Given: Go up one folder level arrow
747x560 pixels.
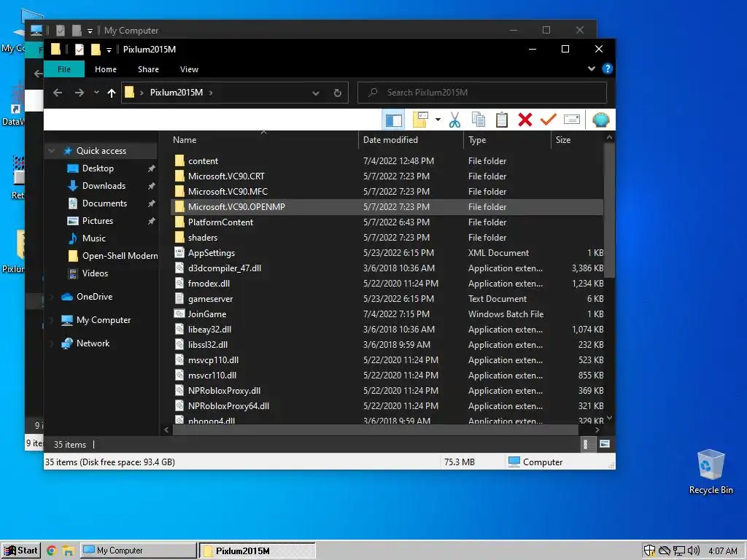Looking at the screenshot, I should (x=112, y=93).
